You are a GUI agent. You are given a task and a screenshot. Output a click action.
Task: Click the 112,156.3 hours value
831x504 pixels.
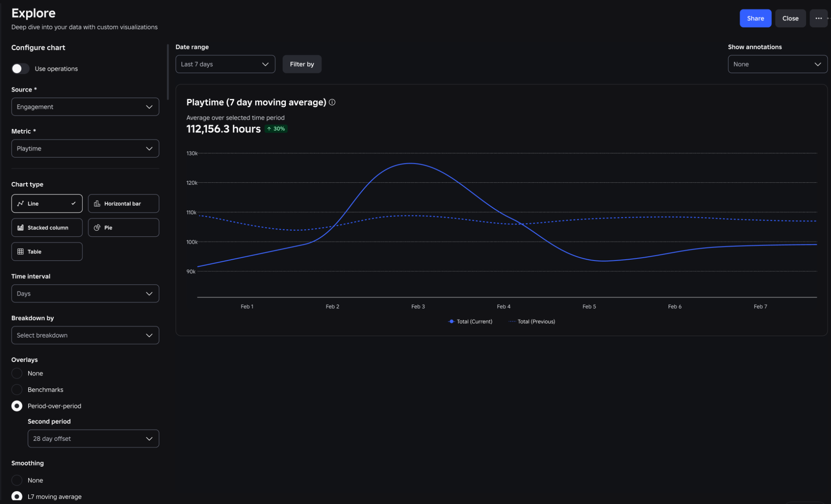[224, 129]
